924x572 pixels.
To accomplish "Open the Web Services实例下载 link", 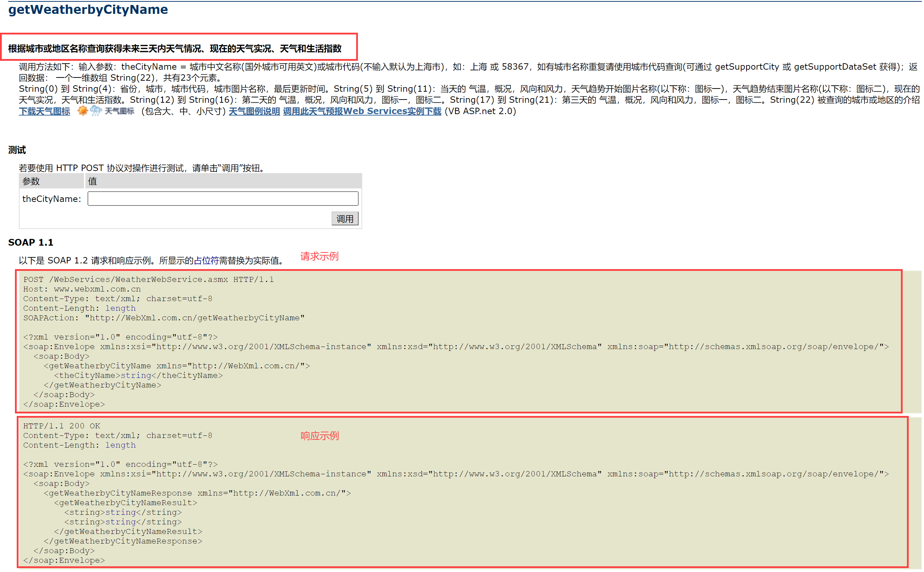I will coord(362,111).
